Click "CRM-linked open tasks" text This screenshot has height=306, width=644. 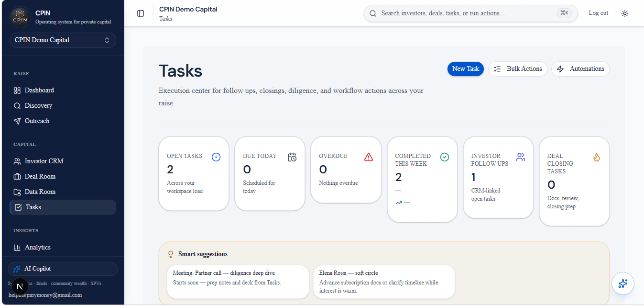[x=486, y=194]
